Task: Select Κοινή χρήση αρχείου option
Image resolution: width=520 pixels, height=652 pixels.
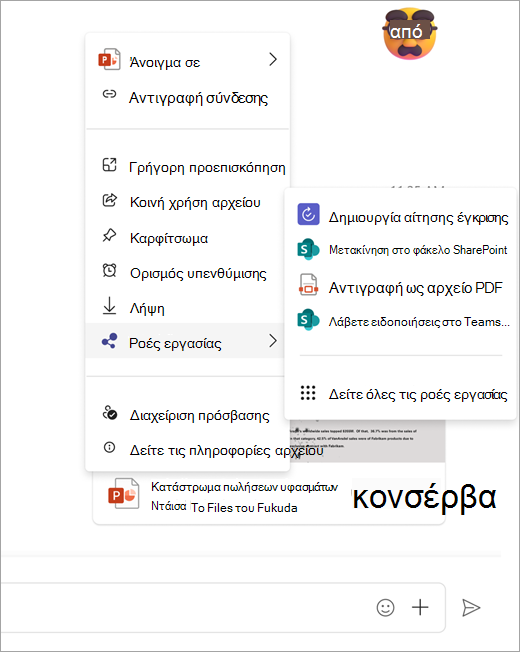Action: [187, 202]
